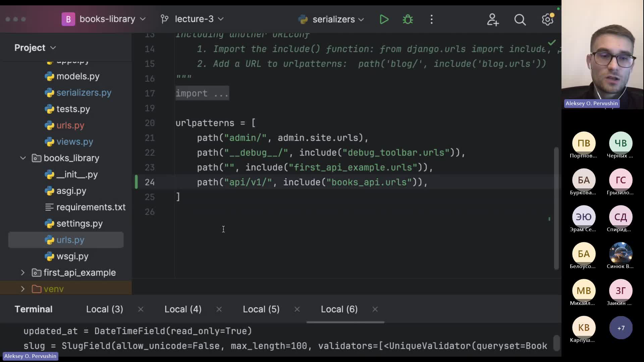644x362 pixels.
Task: Switch to Local (6) terminal tab
Action: (339, 309)
